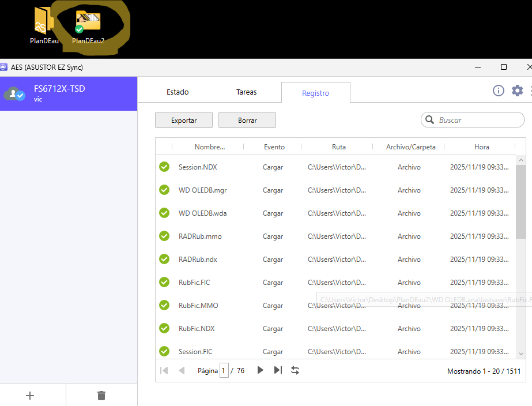Viewport: 532px width, 406px height.
Task: Select the Registro tab
Action: click(x=315, y=93)
